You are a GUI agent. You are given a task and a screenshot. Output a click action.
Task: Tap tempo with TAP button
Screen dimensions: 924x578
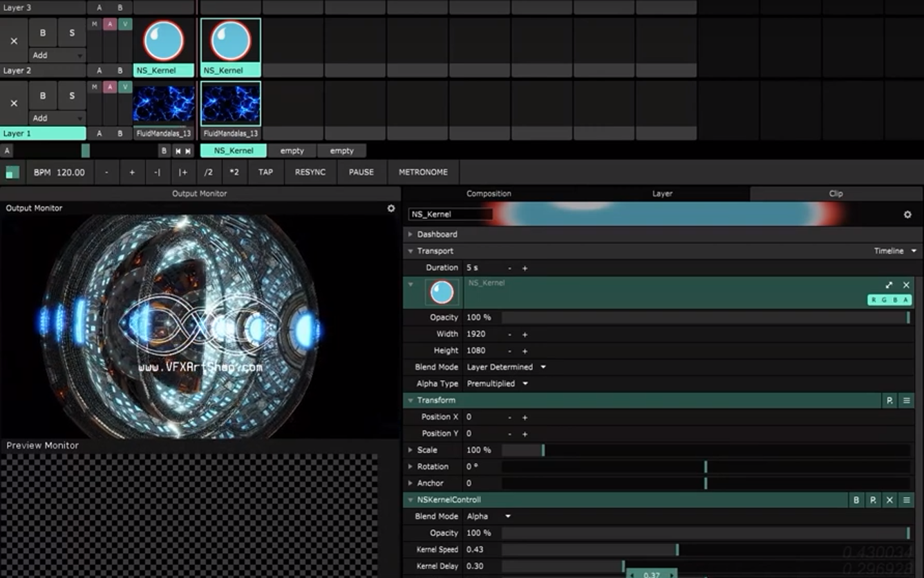tap(265, 173)
